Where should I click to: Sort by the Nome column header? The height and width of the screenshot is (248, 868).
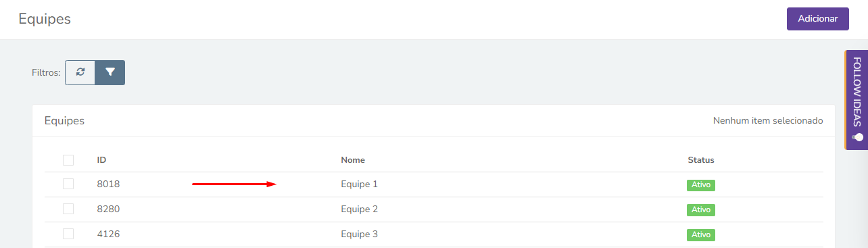pos(353,160)
